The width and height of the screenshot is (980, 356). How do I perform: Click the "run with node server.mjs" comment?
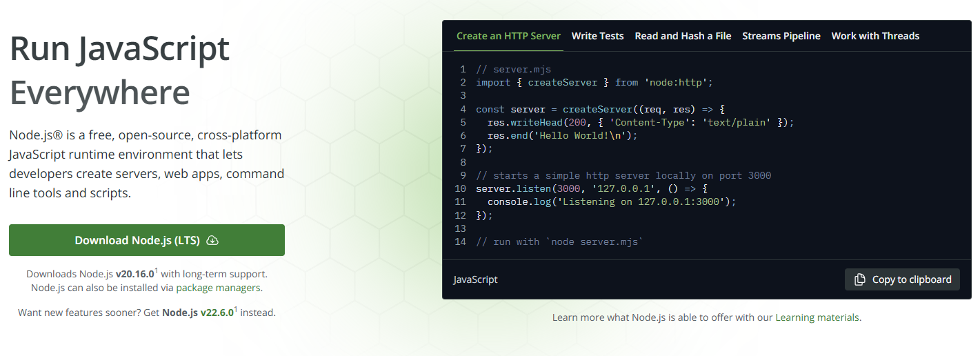(559, 241)
